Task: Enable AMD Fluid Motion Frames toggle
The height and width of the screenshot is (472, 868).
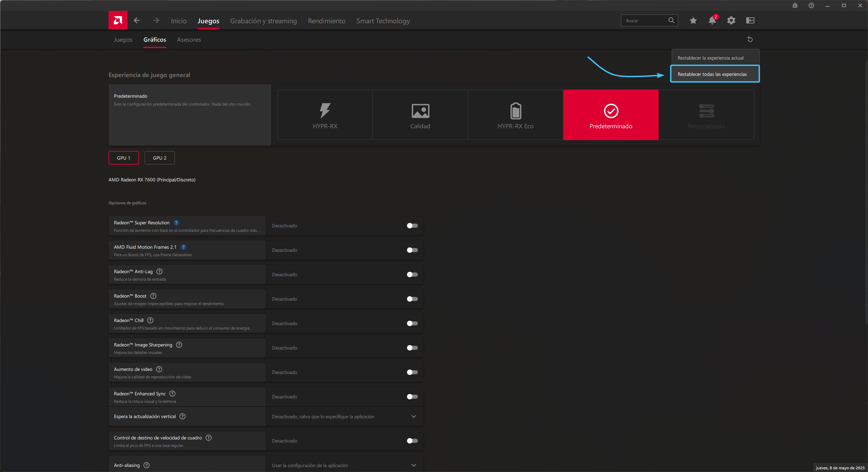Action: 412,250
